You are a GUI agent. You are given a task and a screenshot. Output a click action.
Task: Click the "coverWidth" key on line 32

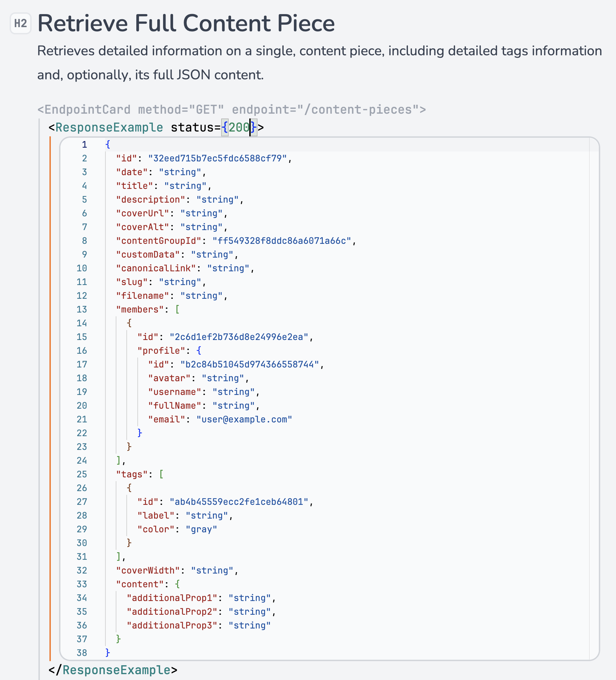(x=148, y=570)
